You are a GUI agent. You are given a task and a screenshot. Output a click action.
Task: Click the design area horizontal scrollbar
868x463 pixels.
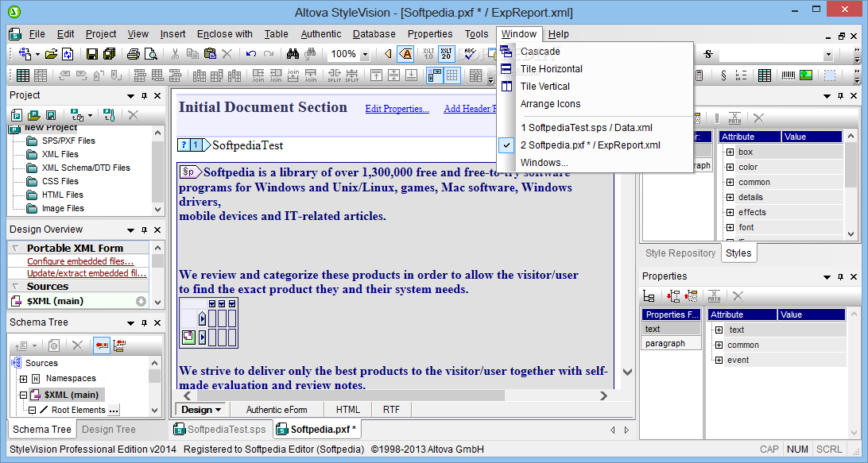pos(351,395)
